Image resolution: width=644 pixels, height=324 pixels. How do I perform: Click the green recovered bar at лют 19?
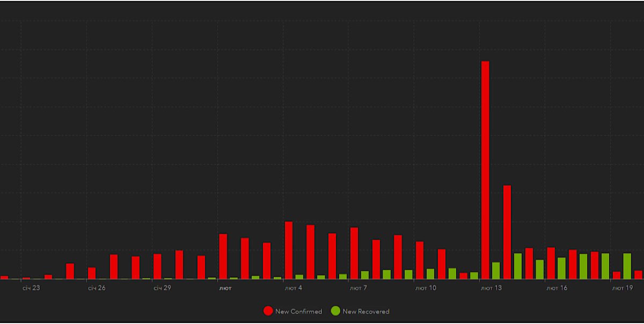pyautogui.click(x=627, y=266)
